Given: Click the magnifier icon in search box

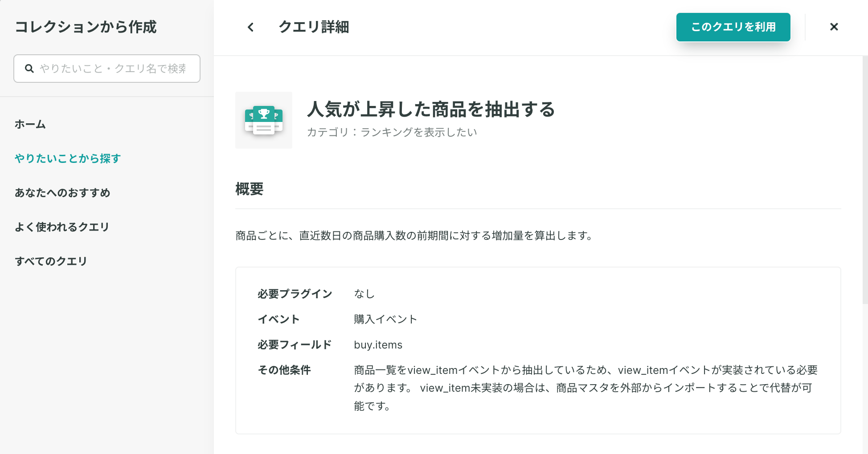Looking at the screenshot, I should [x=29, y=69].
